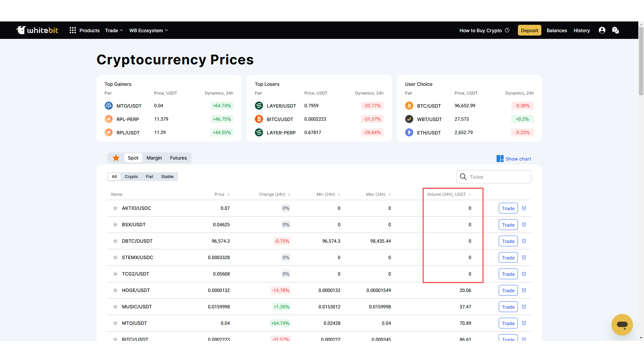Favorite MTO/USDT table row with its star
Viewport: 644px width, 362px height.
click(115, 323)
